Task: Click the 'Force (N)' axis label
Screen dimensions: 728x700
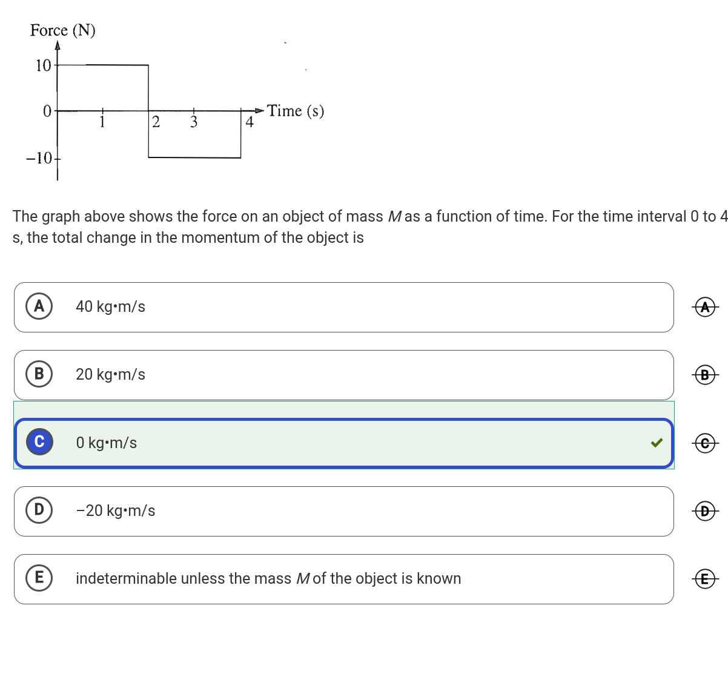Action: pyautogui.click(x=63, y=30)
